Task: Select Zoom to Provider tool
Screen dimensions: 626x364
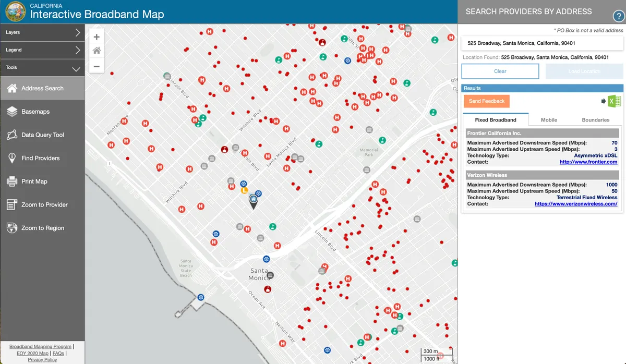Action: 42,205
